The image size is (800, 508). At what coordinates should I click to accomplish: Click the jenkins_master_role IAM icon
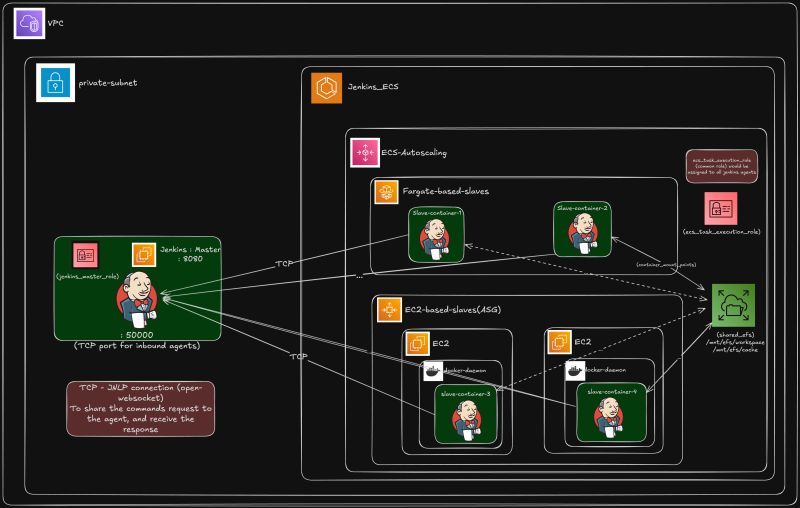85,255
